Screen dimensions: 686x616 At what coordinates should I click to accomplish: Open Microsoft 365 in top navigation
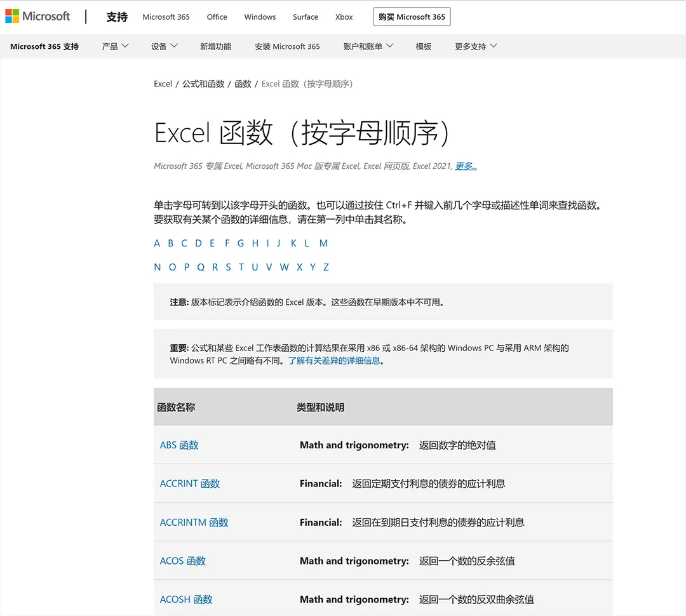[x=166, y=17]
